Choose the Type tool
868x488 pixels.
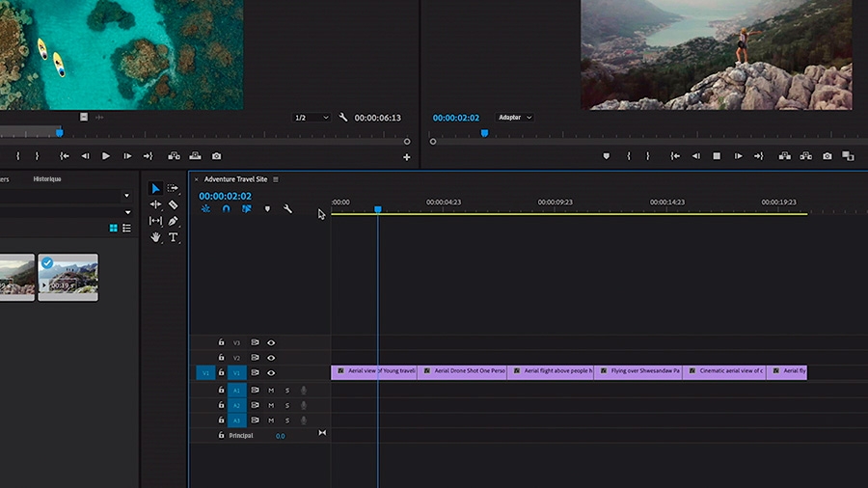[173, 237]
